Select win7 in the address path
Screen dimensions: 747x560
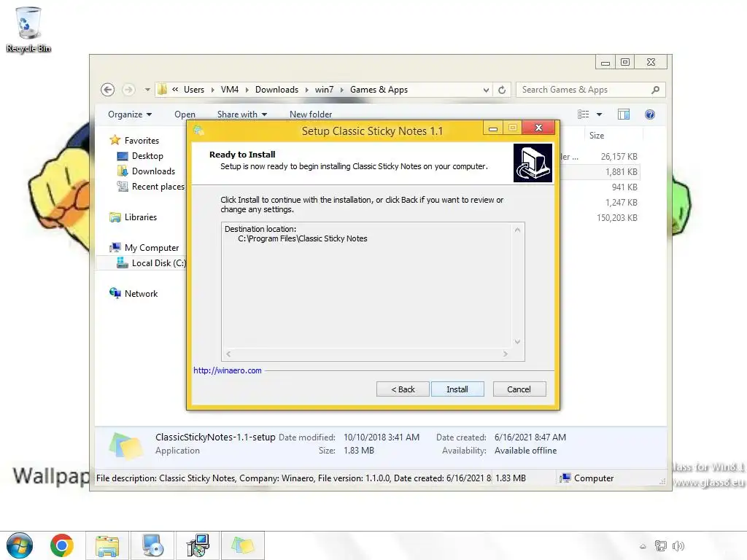pos(324,90)
